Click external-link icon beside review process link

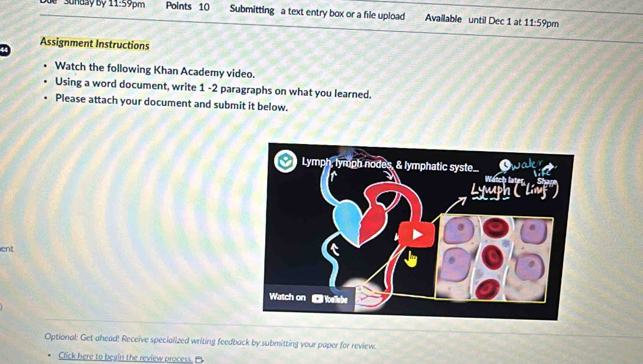click(x=200, y=360)
